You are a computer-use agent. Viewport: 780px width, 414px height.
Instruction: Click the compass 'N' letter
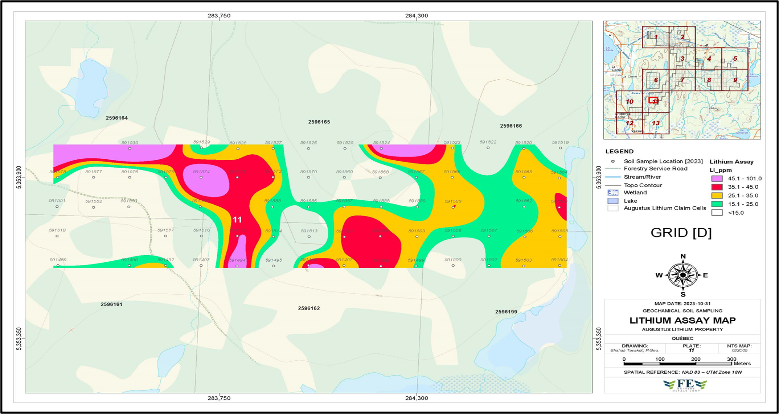click(x=683, y=257)
